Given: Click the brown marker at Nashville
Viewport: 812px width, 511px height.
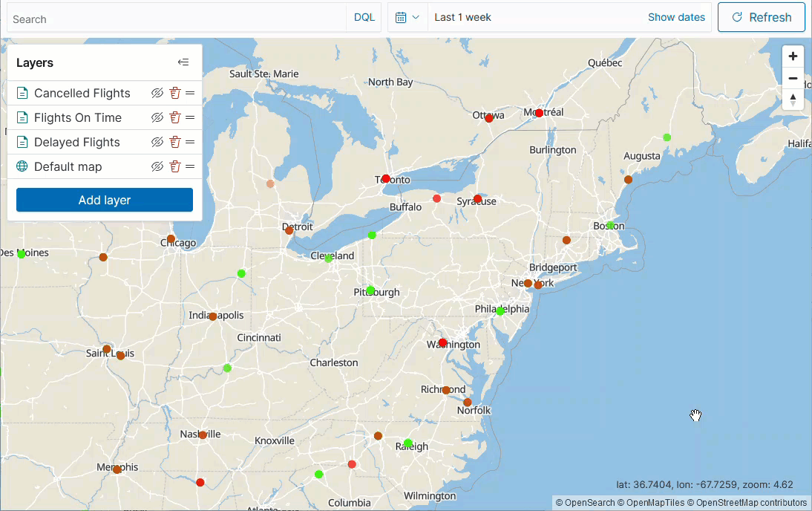Looking at the screenshot, I should pyautogui.click(x=203, y=434).
